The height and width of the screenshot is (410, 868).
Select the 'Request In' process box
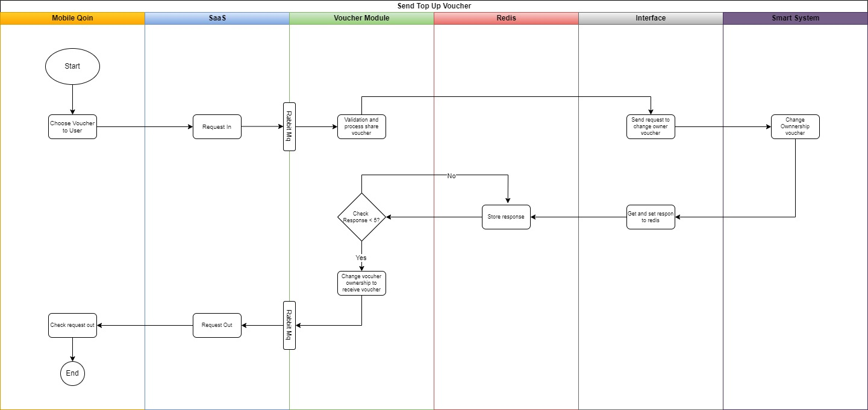click(x=217, y=126)
